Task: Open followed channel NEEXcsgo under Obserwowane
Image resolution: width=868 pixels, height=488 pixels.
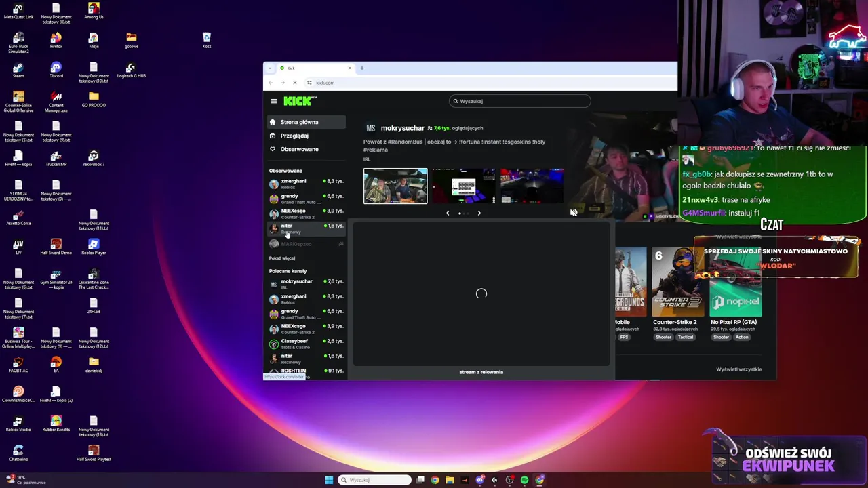Action: coord(306,213)
